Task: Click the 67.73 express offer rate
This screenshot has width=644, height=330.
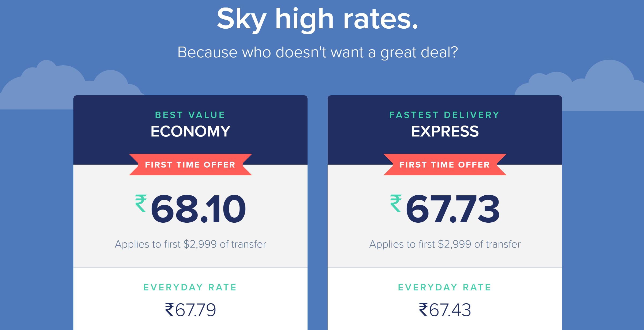Action: click(453, 209)
